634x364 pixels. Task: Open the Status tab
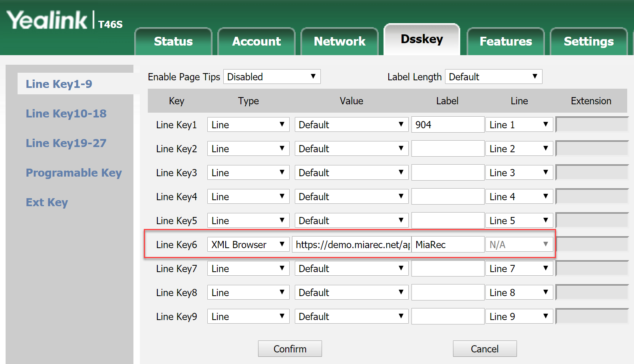click(173, 41)
